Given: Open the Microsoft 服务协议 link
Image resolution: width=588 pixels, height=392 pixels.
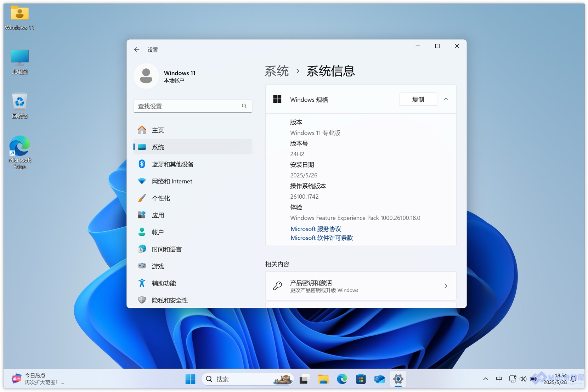Looking at the screenshot, I should point(316,229).
